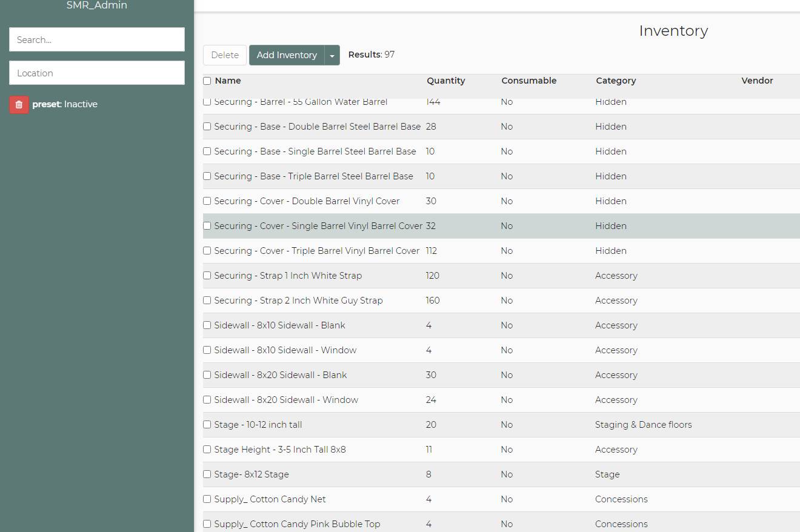Click the SMR_Admin title in sidebar
The height and width of the screenshot is (532, 800).
[97, 5]
